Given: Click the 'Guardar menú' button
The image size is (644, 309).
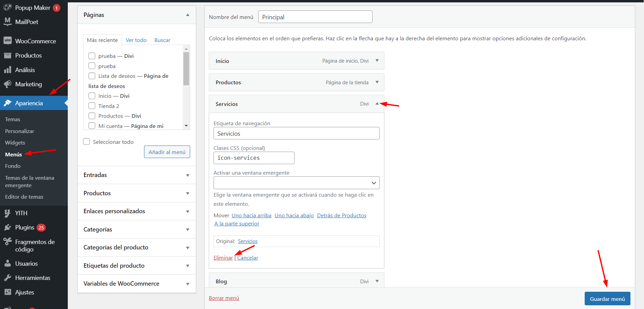Looking at the screenshot, I should pos(607,299).
